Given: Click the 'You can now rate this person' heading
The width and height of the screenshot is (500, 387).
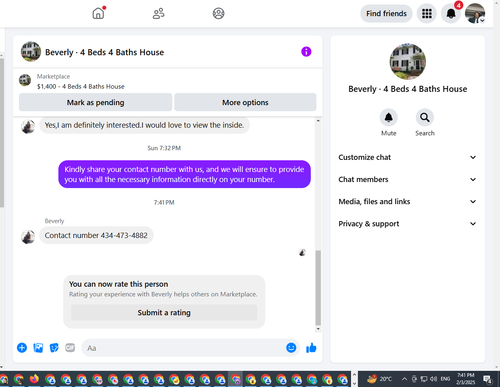Looking at the screenshot, I should 118,284.
